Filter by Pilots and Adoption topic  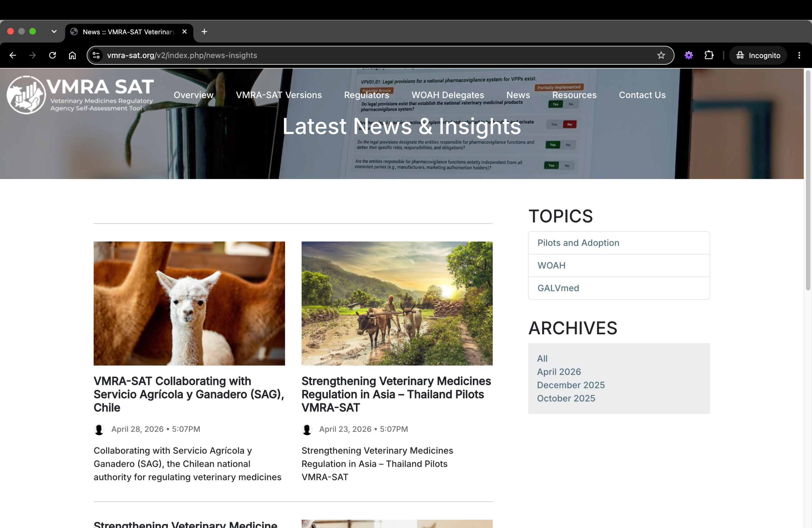[x=619, y=243]
